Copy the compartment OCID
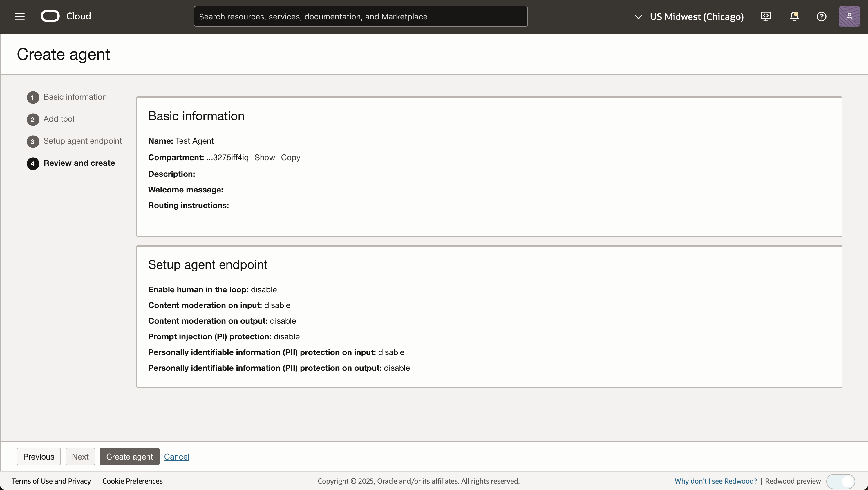This screenshot has height=490, width=868. [x=290, y=158]
